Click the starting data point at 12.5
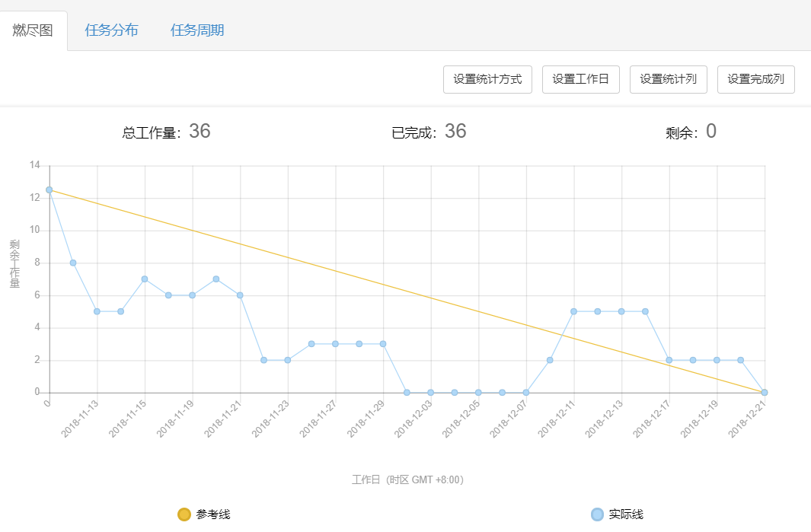 click(49, 190)
